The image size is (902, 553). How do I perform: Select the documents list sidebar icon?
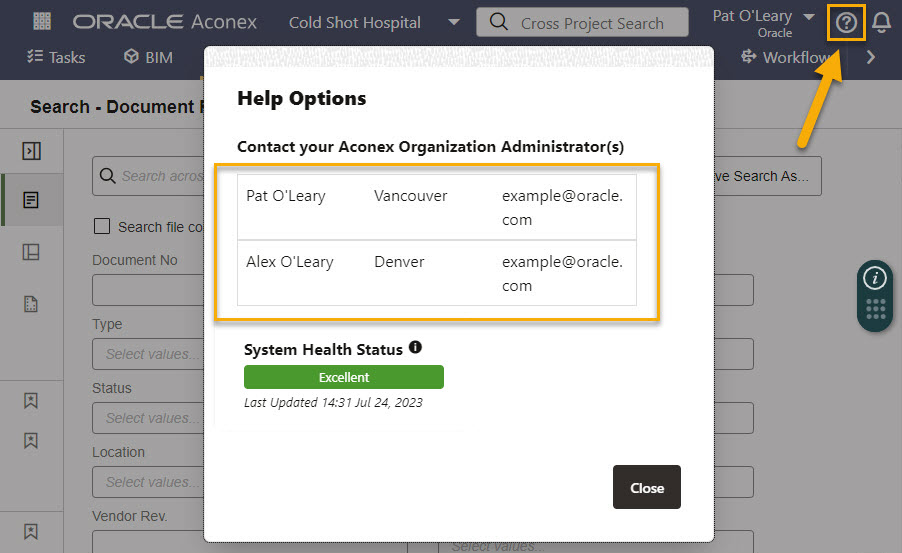point(31,200)
